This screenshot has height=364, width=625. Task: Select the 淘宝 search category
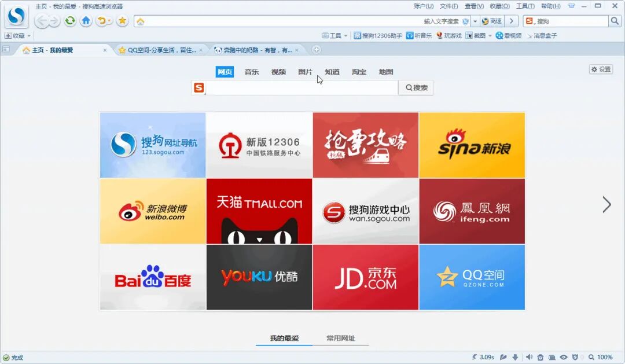pos(359,72)
